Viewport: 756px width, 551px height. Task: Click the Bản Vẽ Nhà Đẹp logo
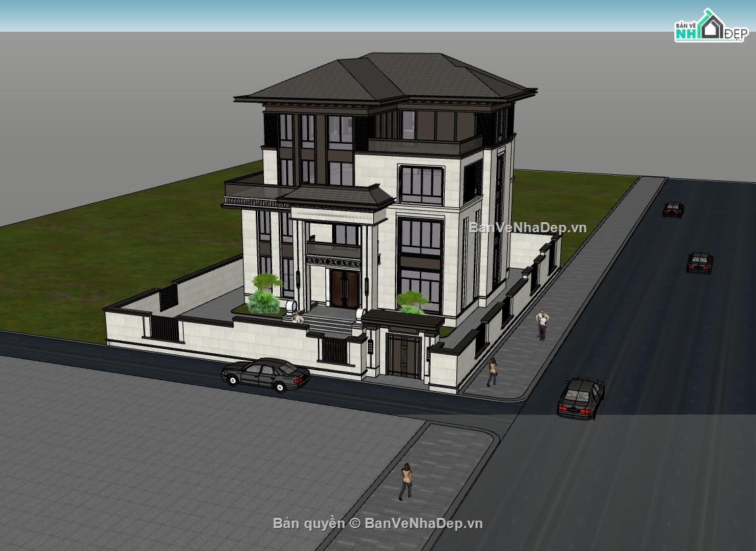(x=709, y=26)
